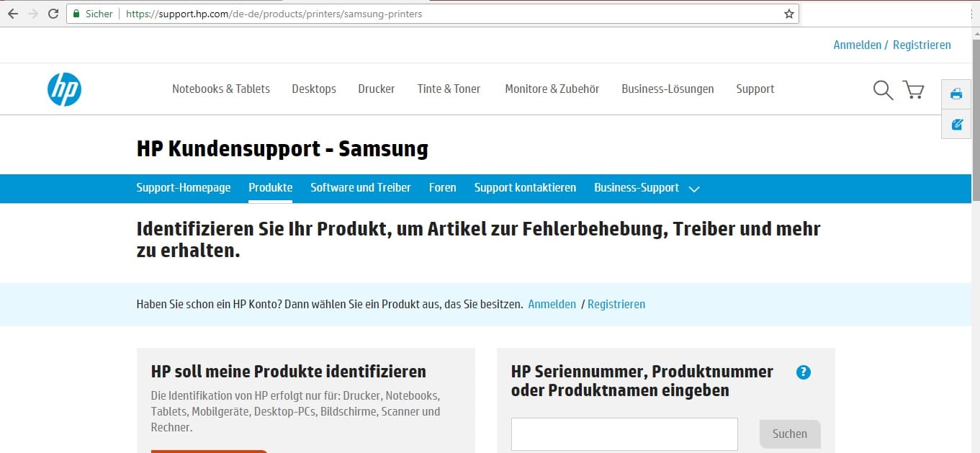Screen dimensions: 980x453
Task: Reload the page with refresh icon
Action: [x=53, y=14]
